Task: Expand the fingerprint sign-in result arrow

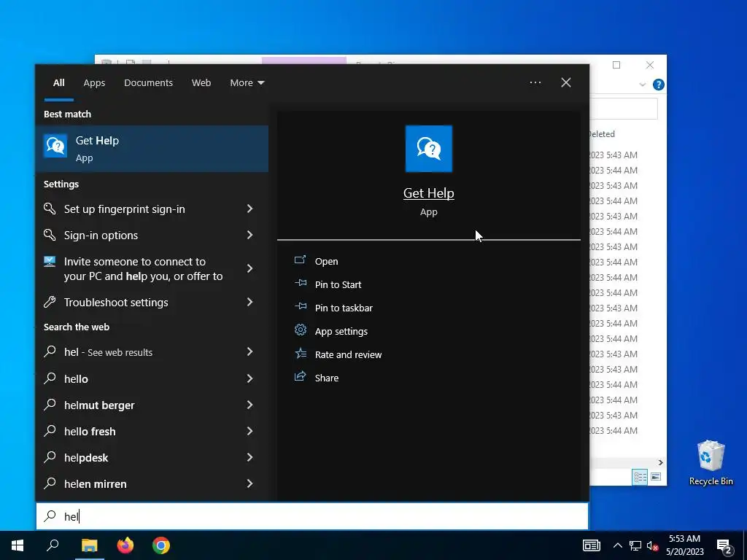Action: 249,209
